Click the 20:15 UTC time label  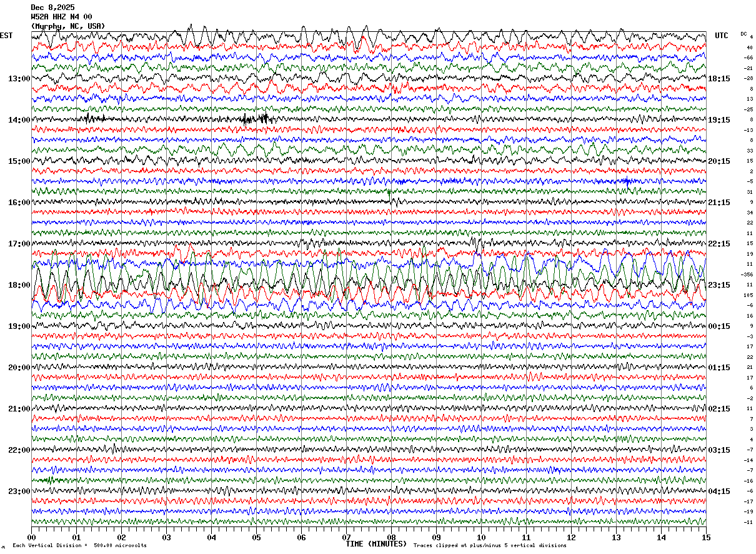coord(719,161)
